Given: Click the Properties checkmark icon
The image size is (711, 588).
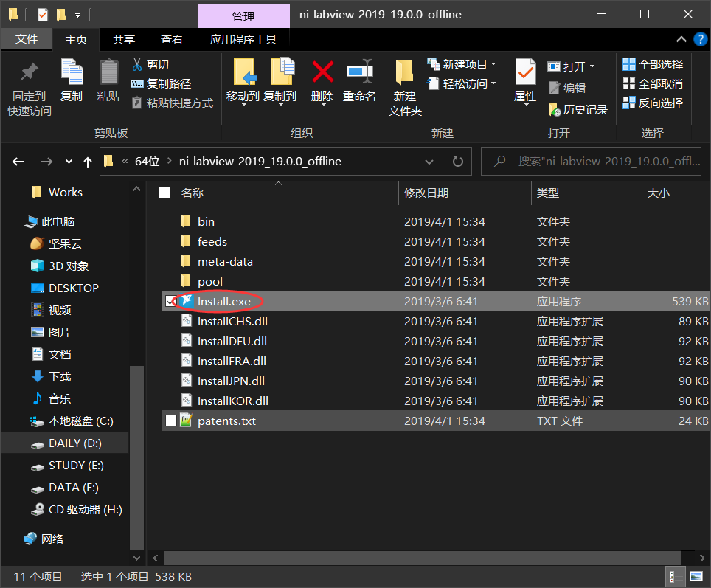Looking at the screenshot, I should click(x=526, y=72).
